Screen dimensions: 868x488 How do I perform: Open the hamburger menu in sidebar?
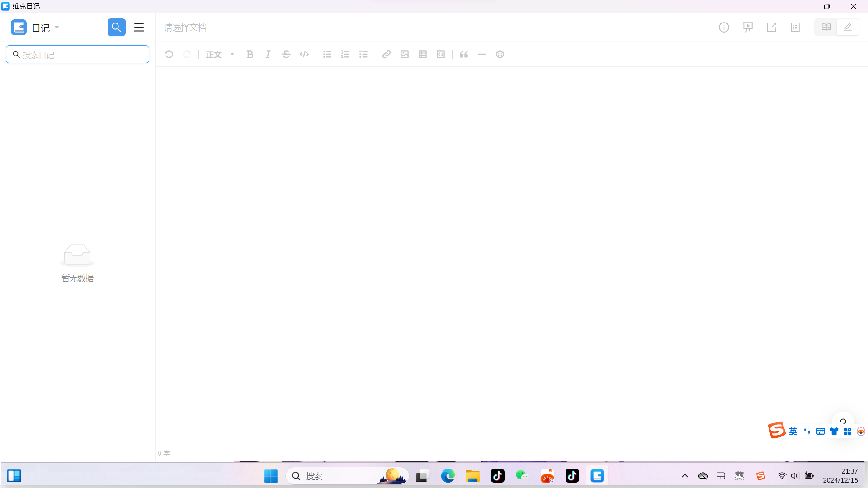point(139,27)
